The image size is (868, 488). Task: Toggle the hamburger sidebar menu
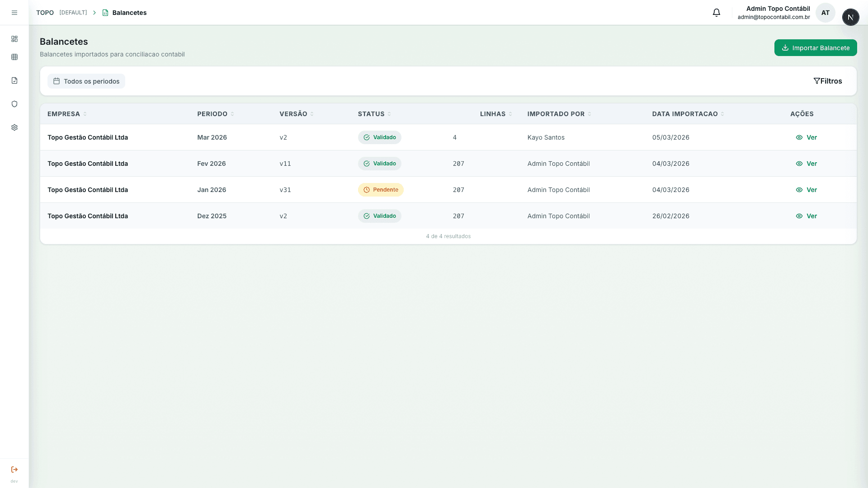click(x=14, y=13)
